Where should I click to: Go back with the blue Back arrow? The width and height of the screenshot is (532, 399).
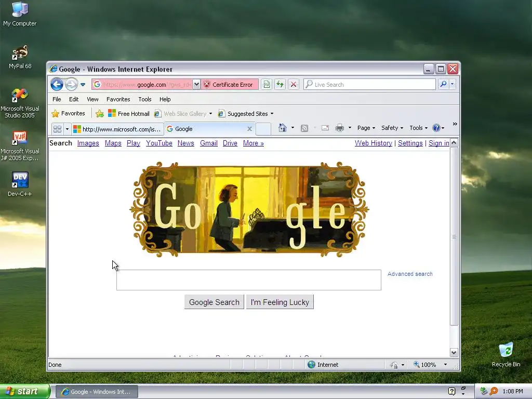[57, 84]
